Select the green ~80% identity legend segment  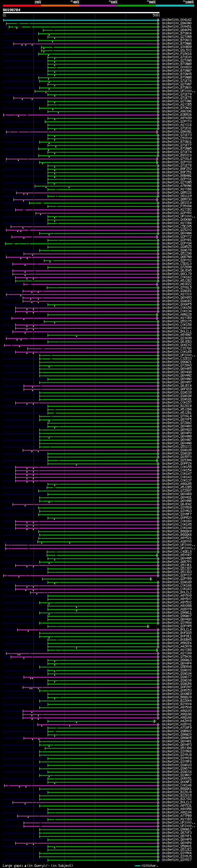pyautogui.click(x=137, y=6)
